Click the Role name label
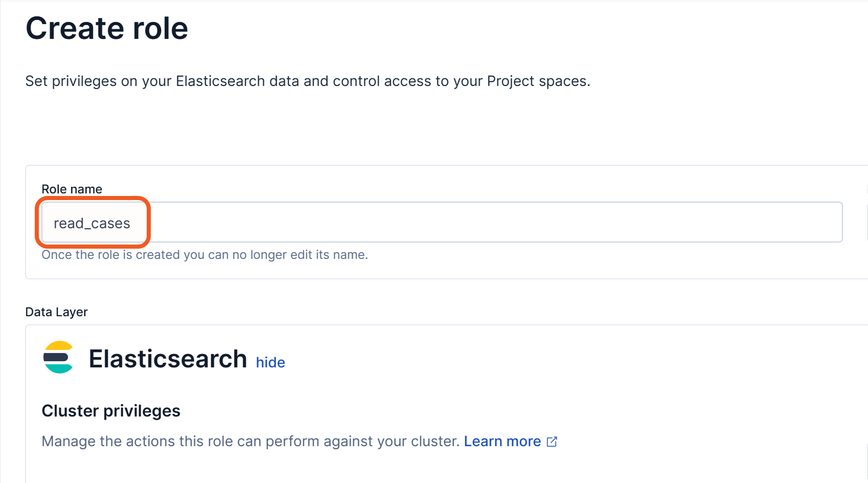868x483 pixels. coord(72,189)
